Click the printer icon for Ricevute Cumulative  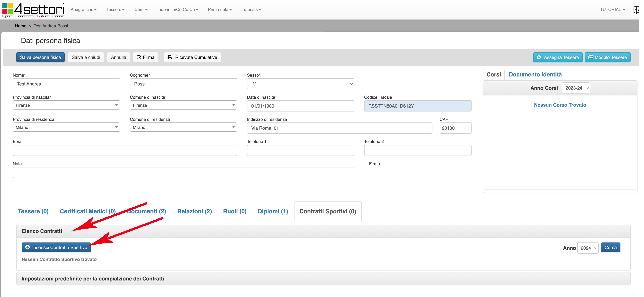[x=170, y=57]
